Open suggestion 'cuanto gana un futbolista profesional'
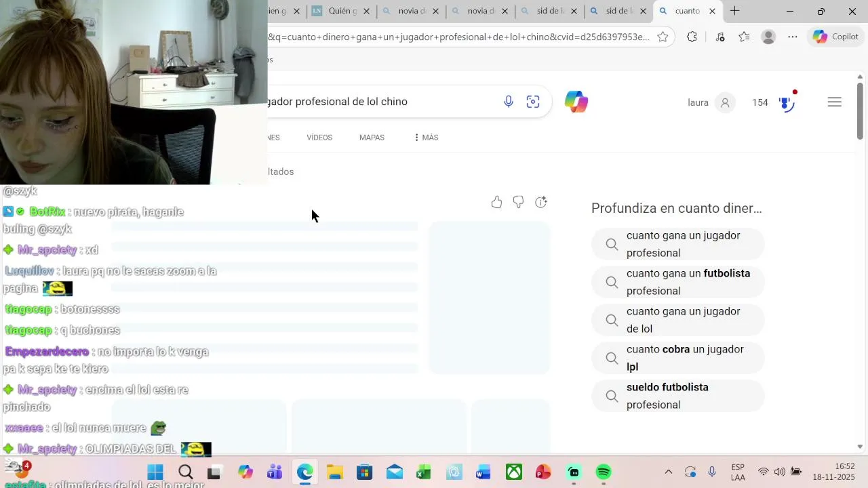 click(x=678, y=282)
